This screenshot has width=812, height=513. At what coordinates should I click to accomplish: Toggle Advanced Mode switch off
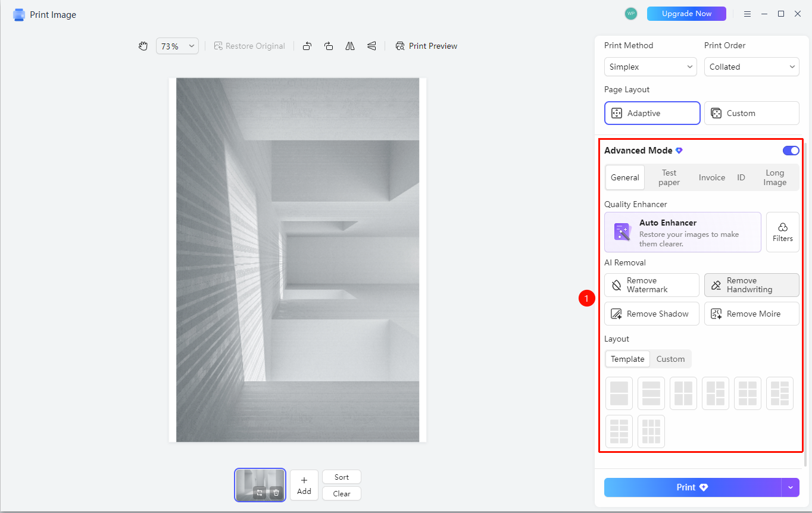click(x=791, y=151)
